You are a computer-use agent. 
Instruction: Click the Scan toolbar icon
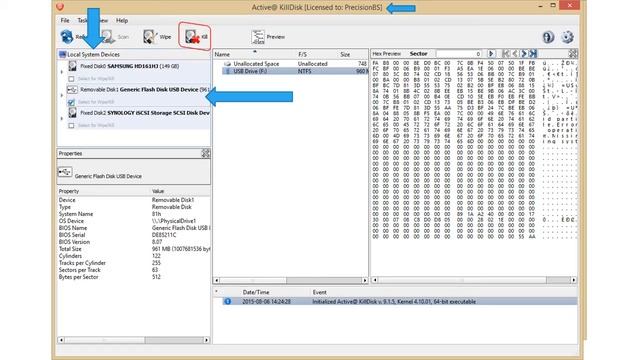point(108,37)
